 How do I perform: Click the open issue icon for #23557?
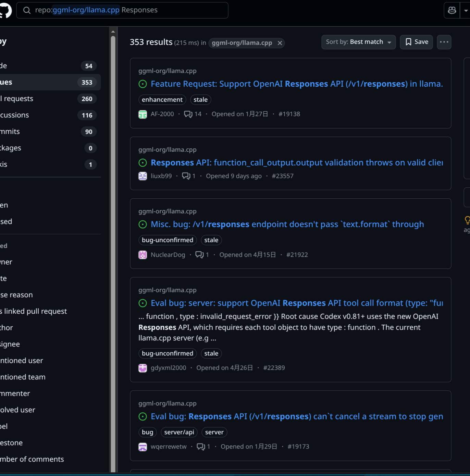[143, 163]
